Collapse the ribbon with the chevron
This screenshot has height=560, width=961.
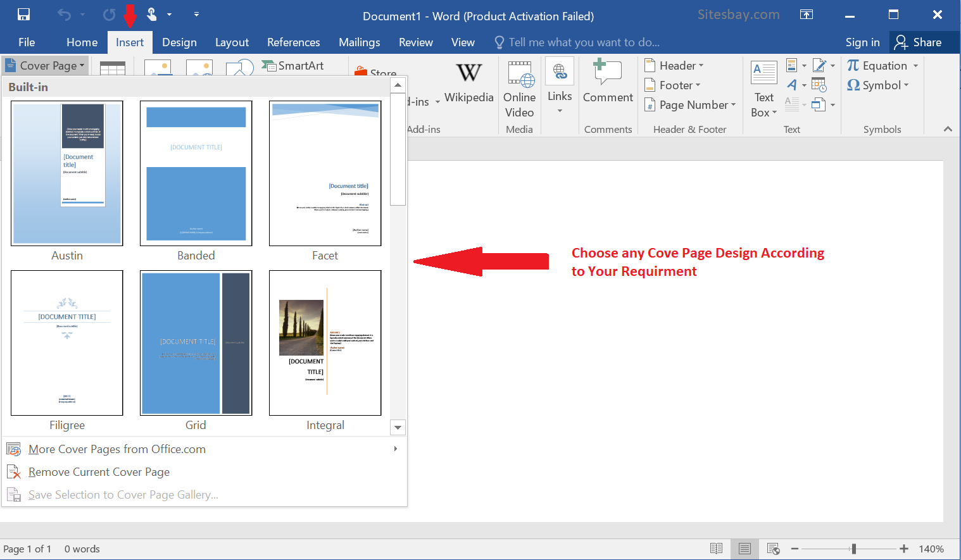click(948, 129)
